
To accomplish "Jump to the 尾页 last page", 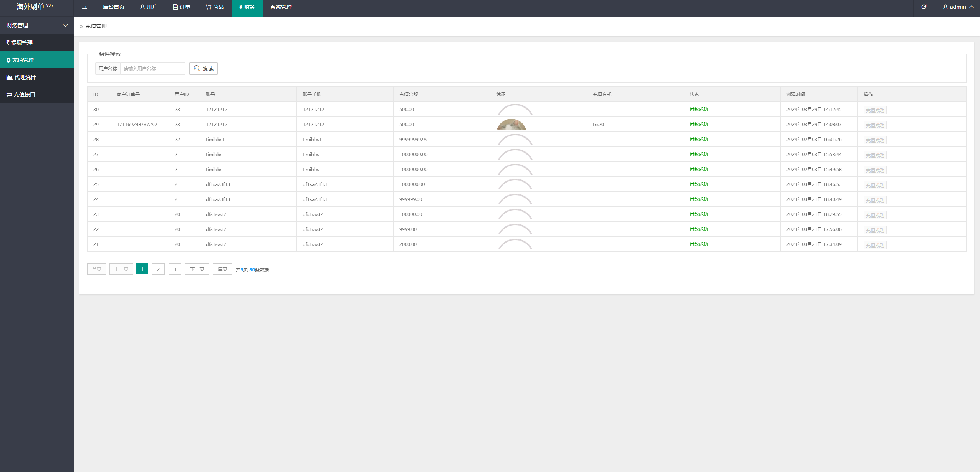I will (x=222, y=269).
